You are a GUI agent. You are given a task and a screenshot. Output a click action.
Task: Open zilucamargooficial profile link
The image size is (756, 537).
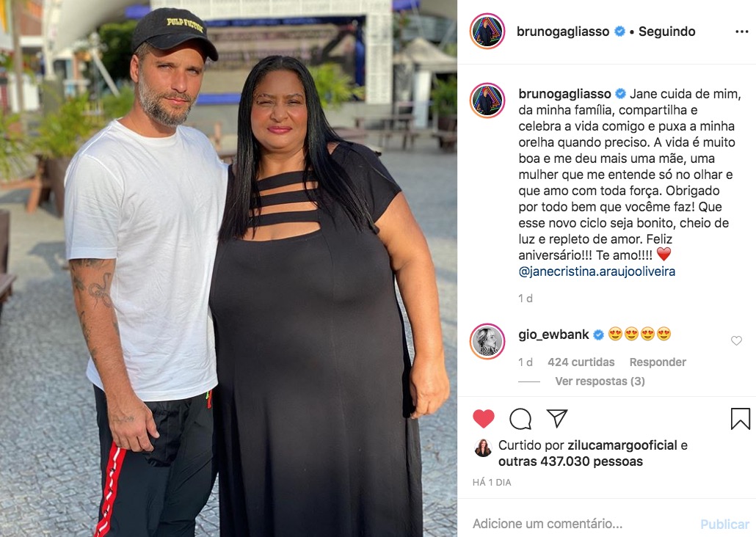click(622, 445)
